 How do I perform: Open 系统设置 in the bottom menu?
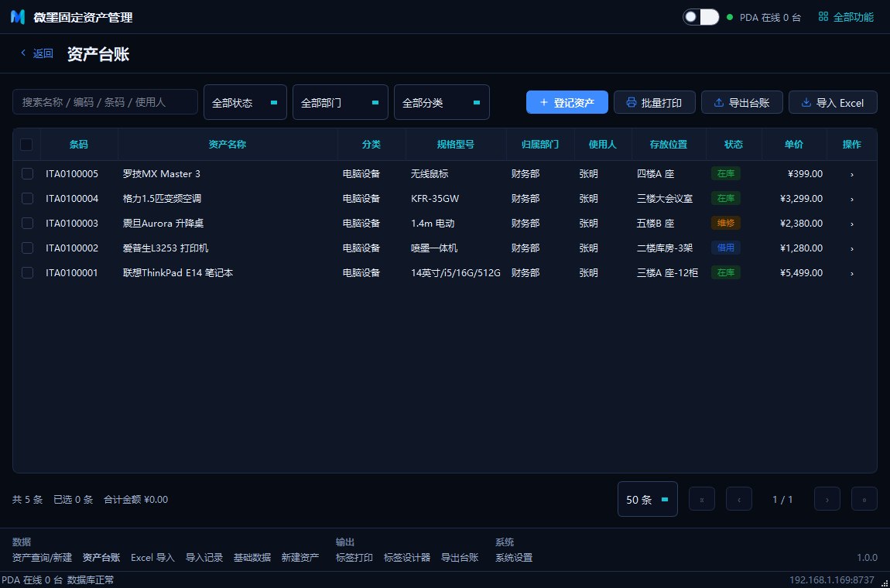514,557
